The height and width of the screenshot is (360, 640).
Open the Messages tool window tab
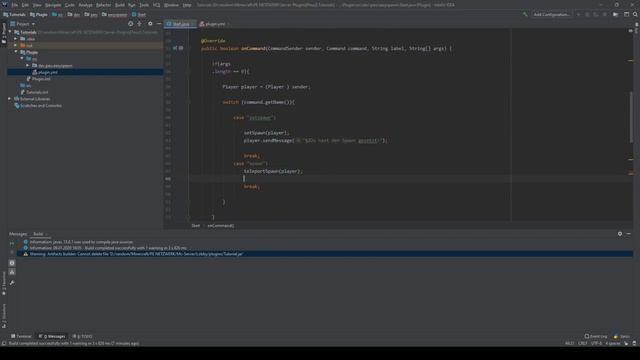(x=52, y=336)
